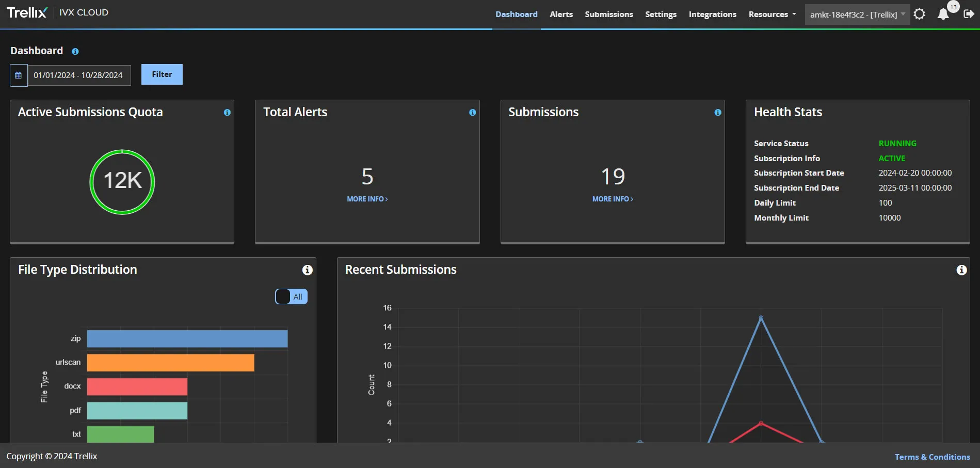Screen dimensions: 980x468
Task: Click the info icon next to Dashboard heading
Action: tap(75, 52)
